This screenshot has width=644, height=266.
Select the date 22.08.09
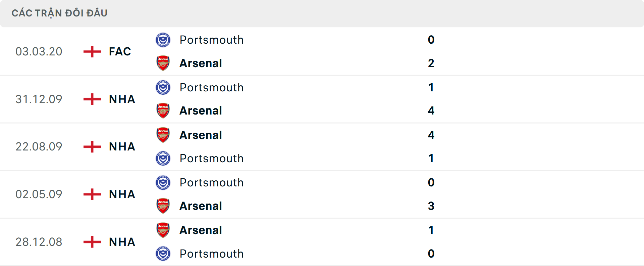tap(39, 146)
